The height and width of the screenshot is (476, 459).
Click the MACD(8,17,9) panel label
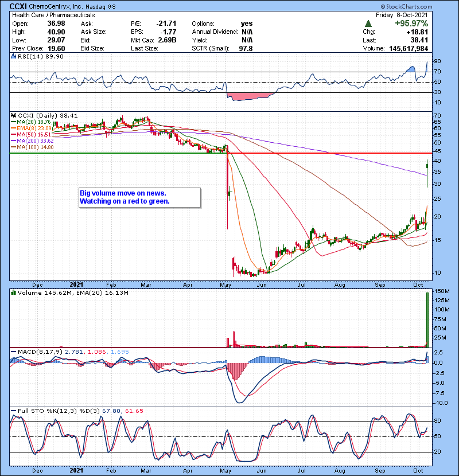pyautogui.click(x=40, y=352)
